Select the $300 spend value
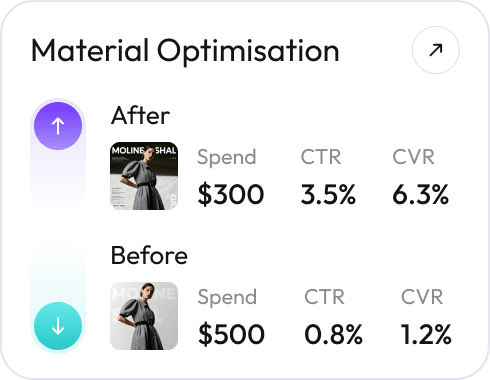Viewport: 490px width, 380px height. tap(231, 194)
